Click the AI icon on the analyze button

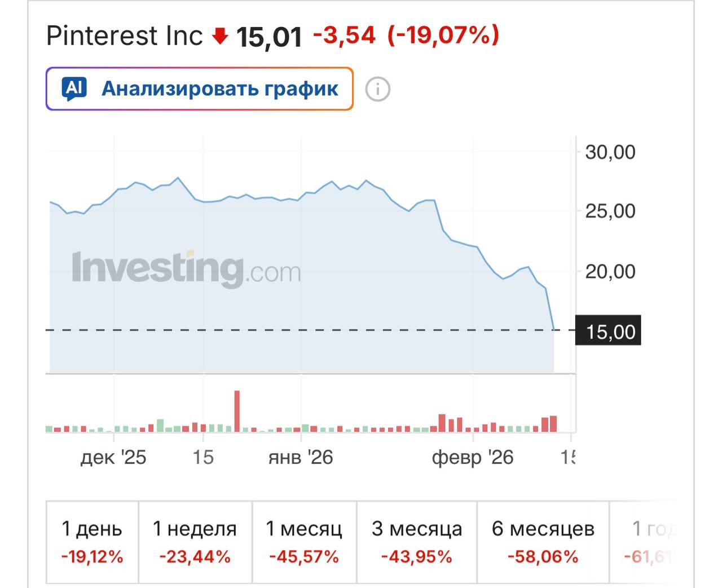coord(74,88)
